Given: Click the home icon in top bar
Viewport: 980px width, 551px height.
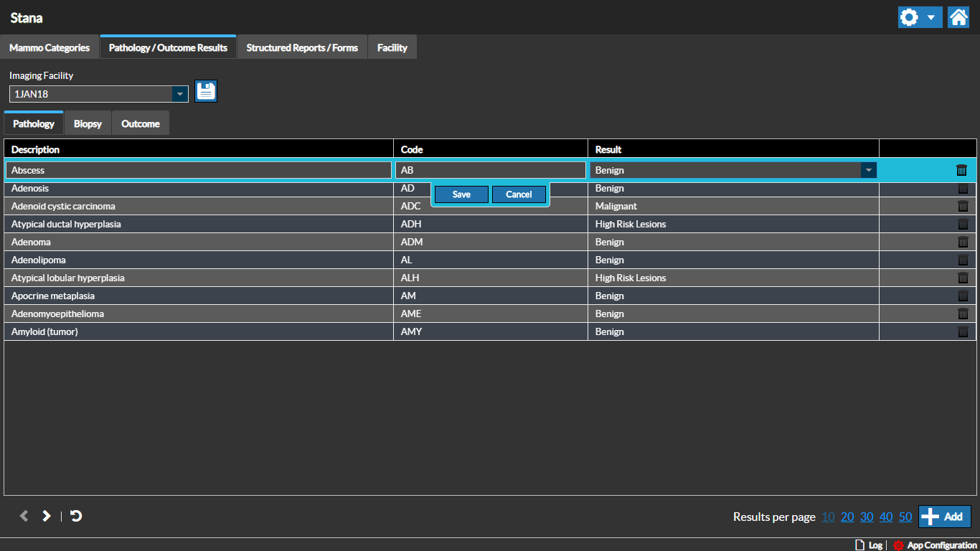Looking at the screenshot, I should (958, 17).
